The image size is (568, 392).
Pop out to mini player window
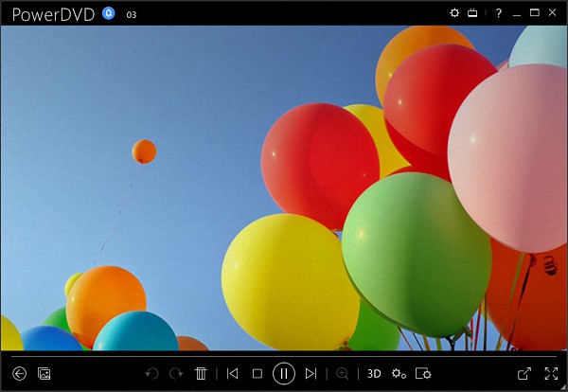pyautogui.click(x=525, y=374)
